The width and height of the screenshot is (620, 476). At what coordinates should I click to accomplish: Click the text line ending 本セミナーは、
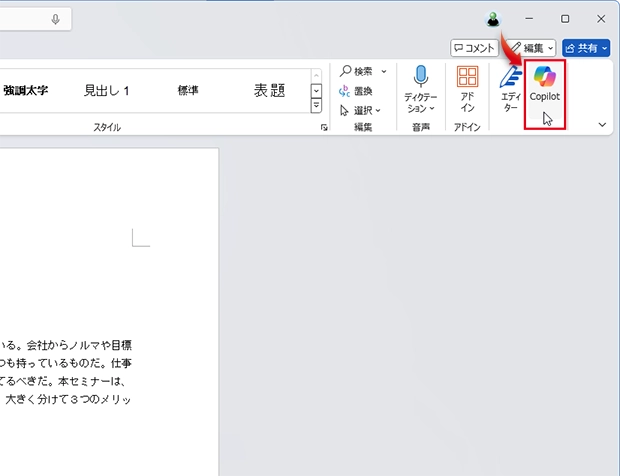coord(63,381)
